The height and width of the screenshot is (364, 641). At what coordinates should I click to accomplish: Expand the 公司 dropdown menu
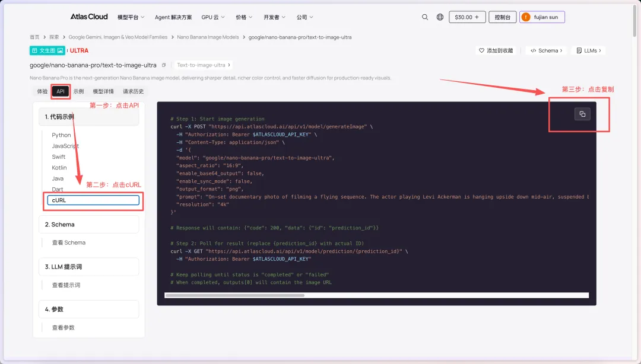click(305, 17)
